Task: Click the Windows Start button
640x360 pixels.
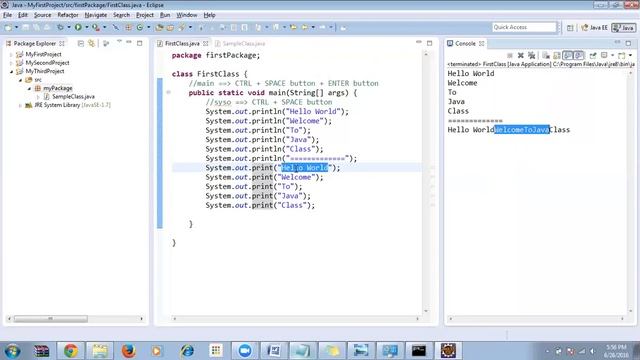Action: [x=12, y=351]
